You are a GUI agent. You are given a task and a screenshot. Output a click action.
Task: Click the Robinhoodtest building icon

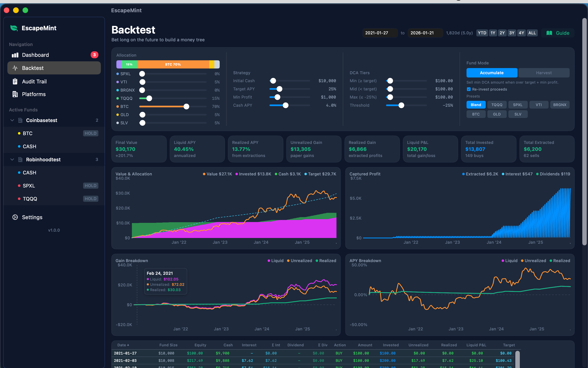(x=20, y=159)
